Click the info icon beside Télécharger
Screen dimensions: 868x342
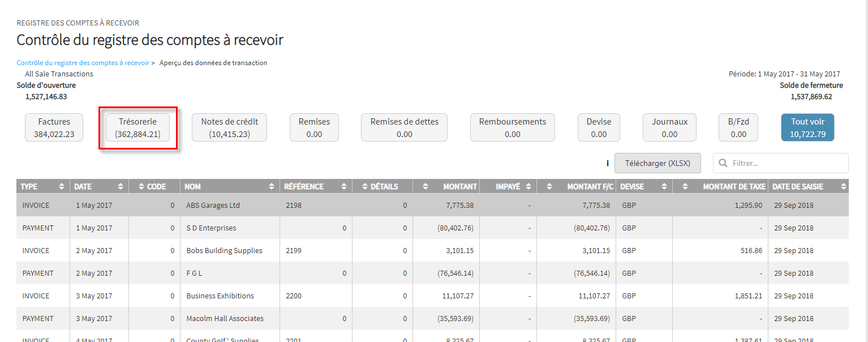[x=607, y=163]
